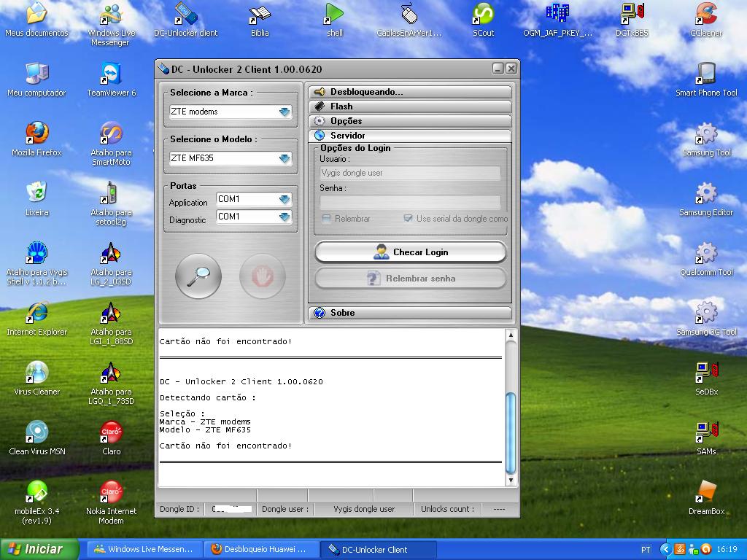Open the Iniciar start menu
Image resolution: width=747 pixels, height=560 pixels.
pos(39,549)
